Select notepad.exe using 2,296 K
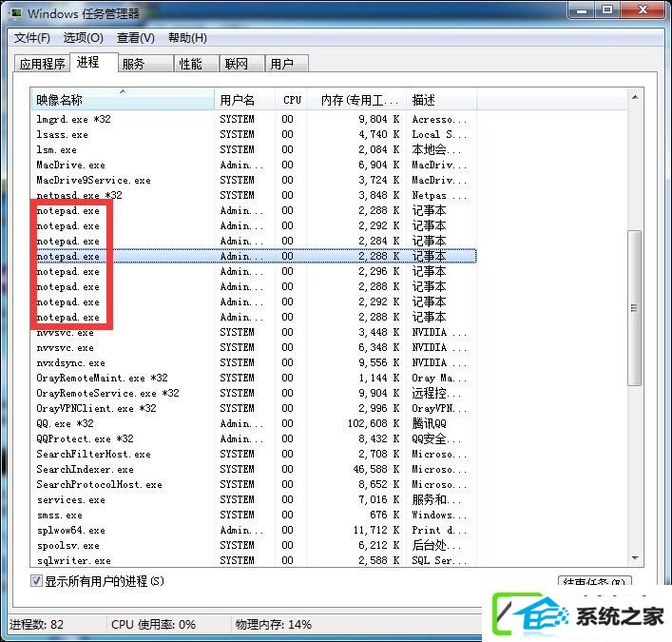Screen dimensions: 672x642 click(x=254, y=271)
